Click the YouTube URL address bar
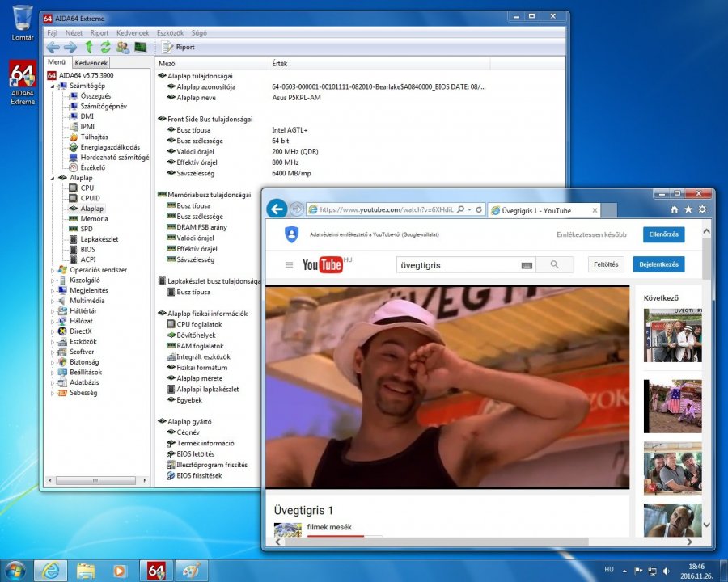 pyautogui.click(x=385, y=210)
